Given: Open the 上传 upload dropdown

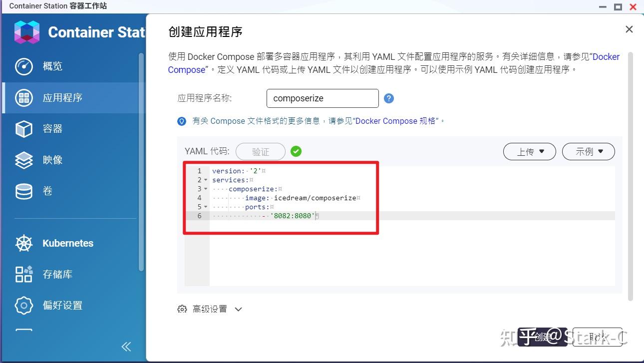Looking at the screenshot, I should tap(529, 151).
